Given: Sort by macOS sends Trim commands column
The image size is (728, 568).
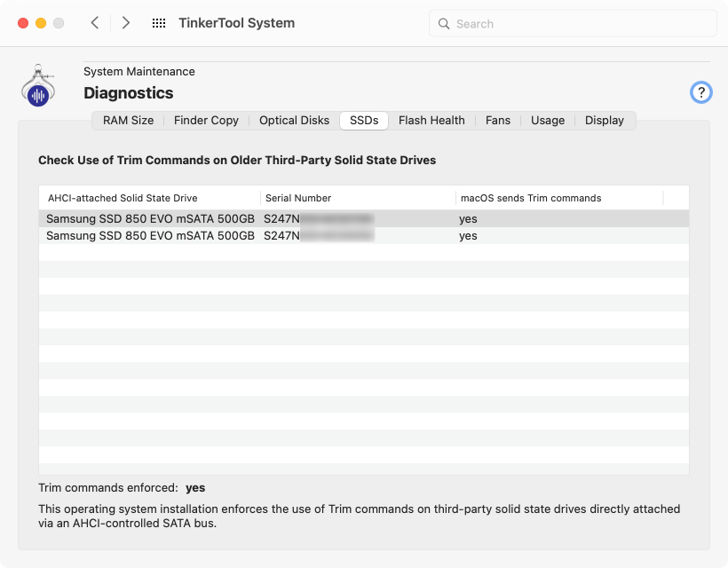Looking at the screenshot, I should pyautogui.click(x=559, y=198).
